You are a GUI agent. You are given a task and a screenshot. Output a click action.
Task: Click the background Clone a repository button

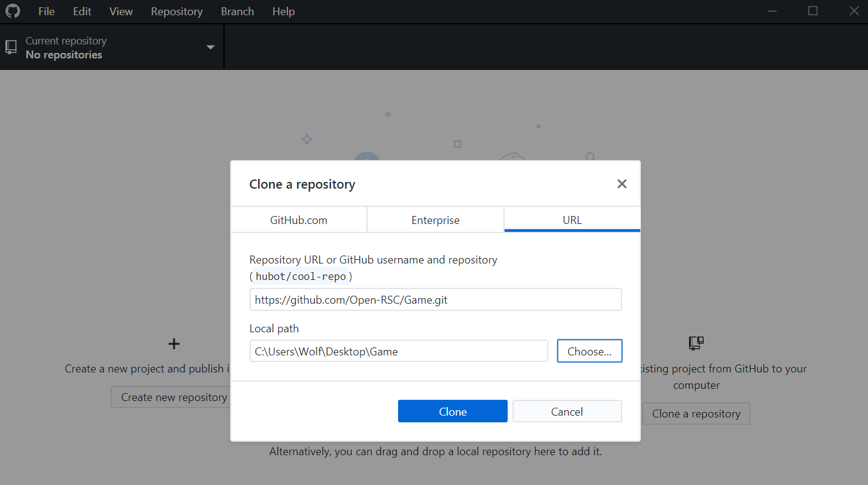696,413
